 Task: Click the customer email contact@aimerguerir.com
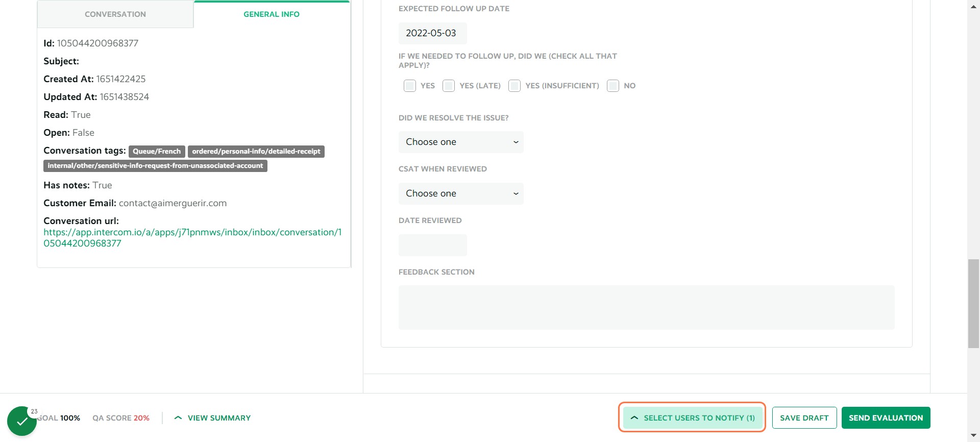173,203
